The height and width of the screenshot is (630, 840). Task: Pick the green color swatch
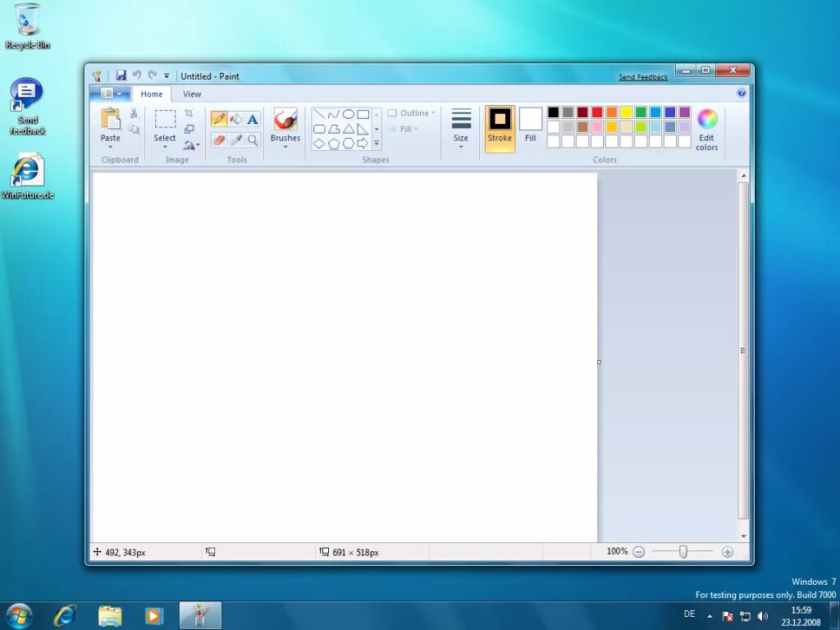(x=641, y=112)
